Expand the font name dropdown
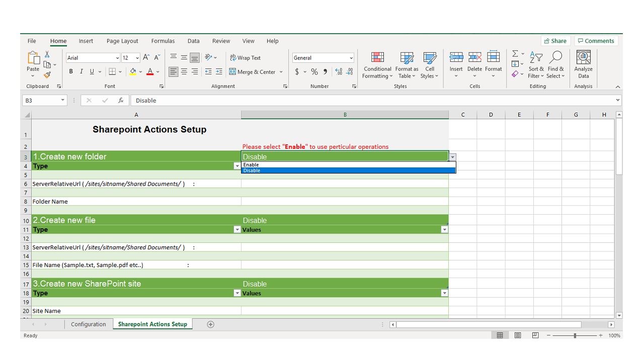 117,58
